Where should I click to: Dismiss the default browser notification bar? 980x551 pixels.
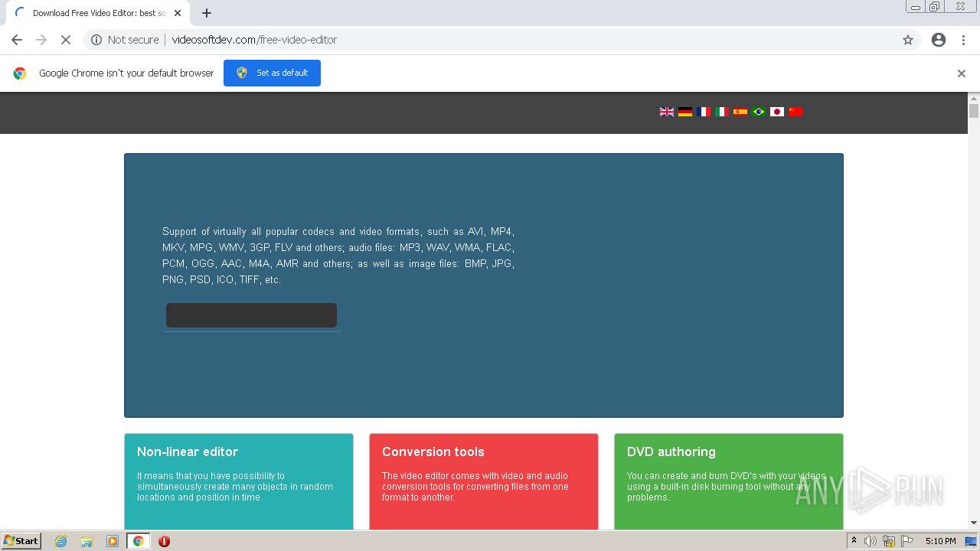(x=962, y=73)
